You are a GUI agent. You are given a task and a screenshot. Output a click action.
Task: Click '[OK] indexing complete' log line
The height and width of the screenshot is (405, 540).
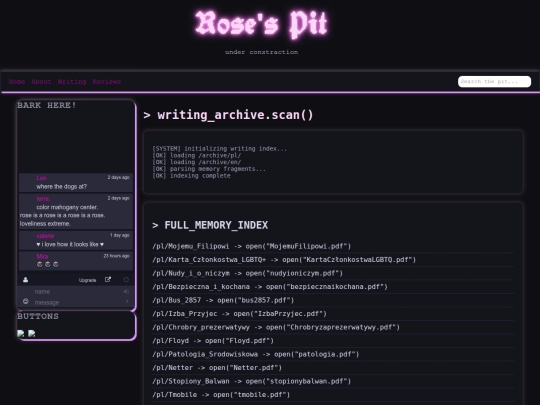click(191, 176)
